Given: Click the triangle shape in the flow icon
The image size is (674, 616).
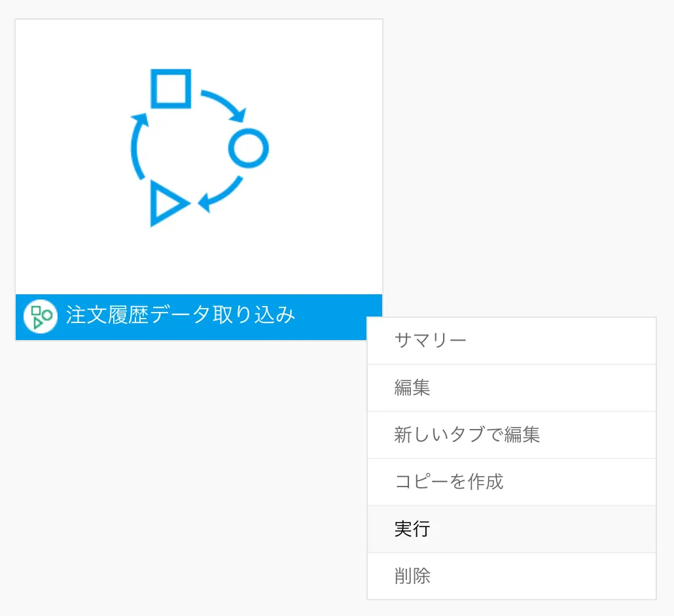Looking at the screenshot, I should [166, 203].
